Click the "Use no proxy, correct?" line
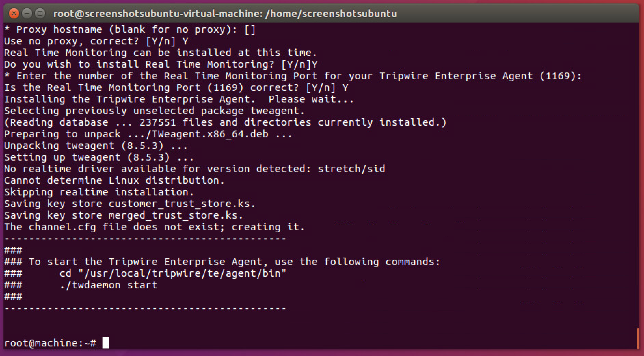Viewport: 644px width, 356px height. click(96, 41)
